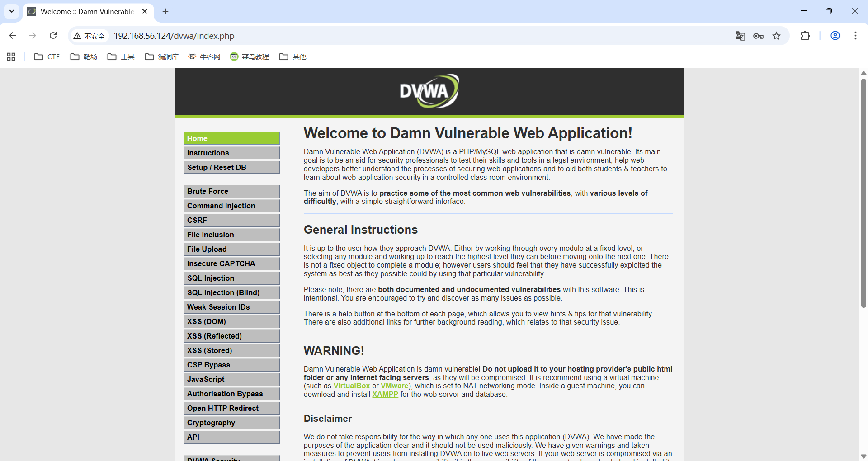Viewport: 868px width, 461px height.
Task: Open the CSRF module
Action: pyautogui.click(x=232, y=220)
